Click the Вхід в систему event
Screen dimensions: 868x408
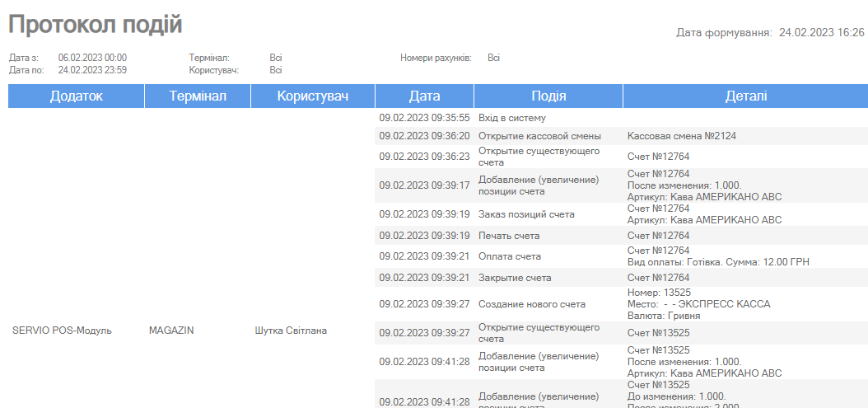click(511, 118)
